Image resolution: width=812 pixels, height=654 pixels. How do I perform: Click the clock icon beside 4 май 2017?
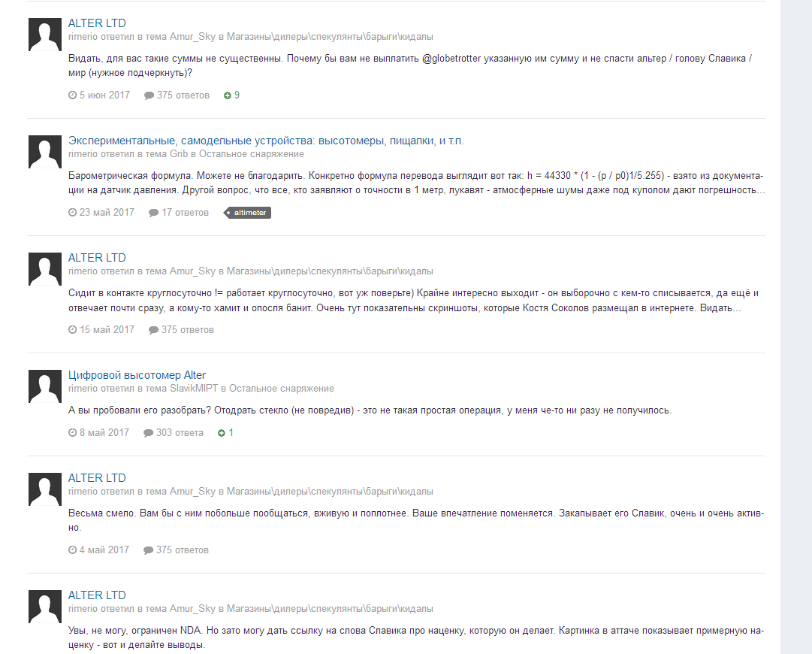point(73,550)
